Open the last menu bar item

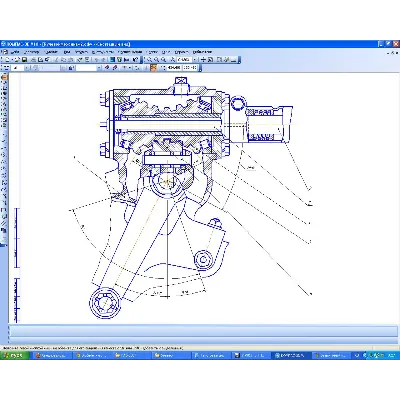[x=202, y=52]
